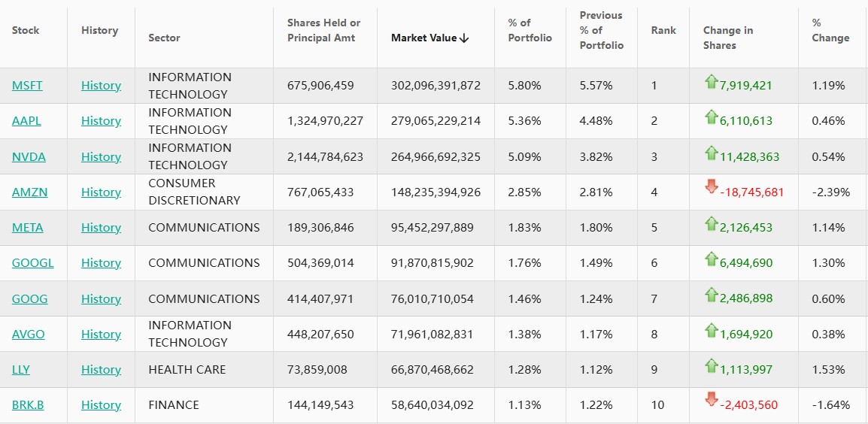The width and height of the screenshot is (868, 424).
Task: Click the Change in Shares header
Action: [x=727, y=38]
